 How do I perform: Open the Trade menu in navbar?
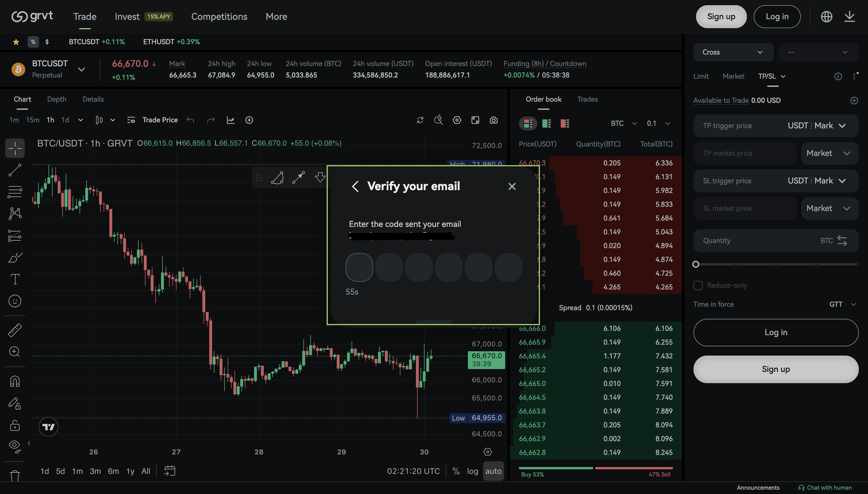tap(85, 16)
